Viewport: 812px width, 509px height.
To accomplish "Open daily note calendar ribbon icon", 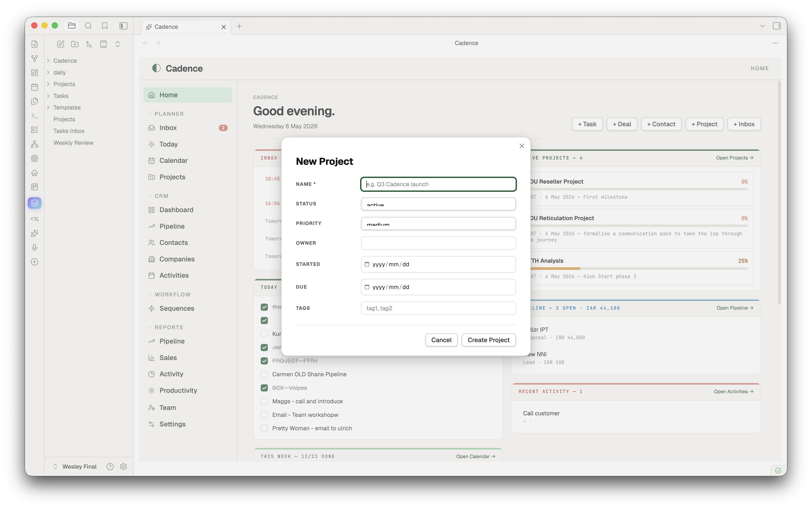I will coord(34,87).
